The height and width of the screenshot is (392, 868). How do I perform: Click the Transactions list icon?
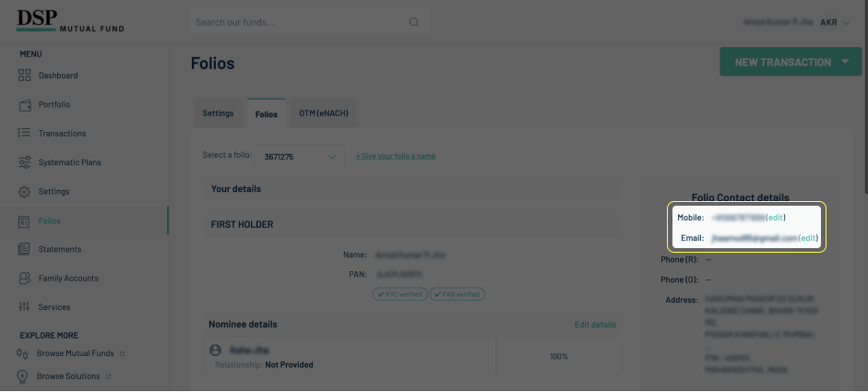tap(25, 134)
